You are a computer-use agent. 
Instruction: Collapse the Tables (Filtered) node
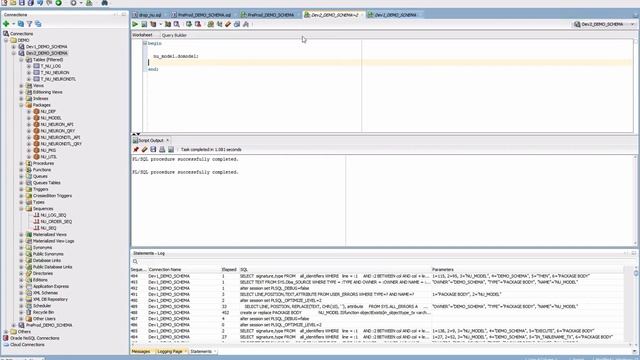[21, 60]
